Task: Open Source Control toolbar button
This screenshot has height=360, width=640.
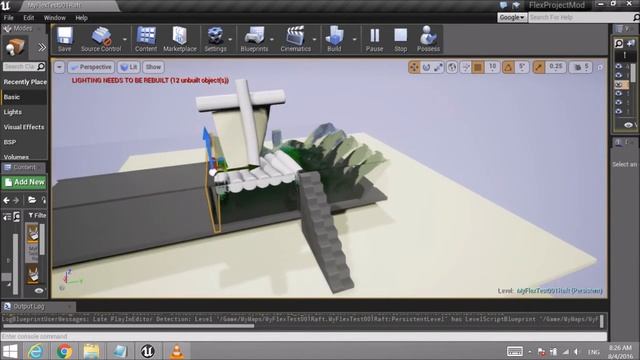Action: tap(101, 39)
